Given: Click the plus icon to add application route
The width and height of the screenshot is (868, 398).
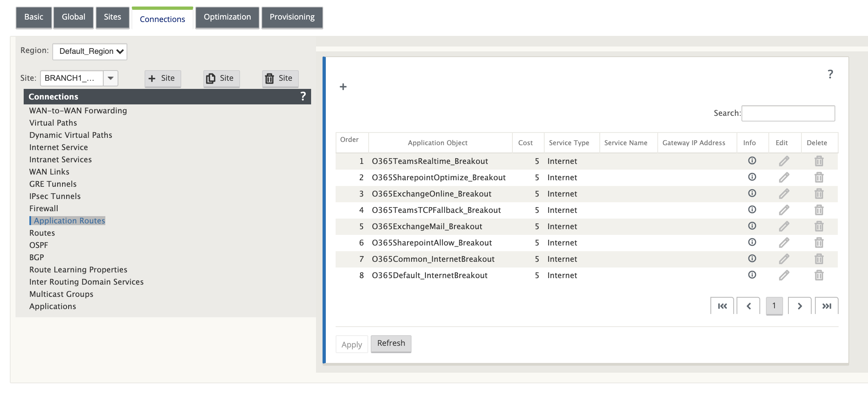Looking at the screenshot, I should [343, 86].
